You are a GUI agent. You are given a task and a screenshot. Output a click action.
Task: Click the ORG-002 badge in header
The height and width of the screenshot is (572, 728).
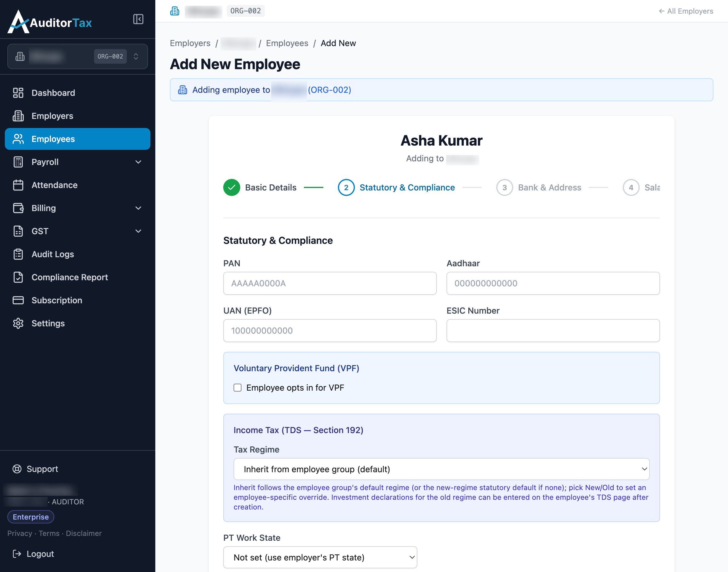click(x=245, y=11)
